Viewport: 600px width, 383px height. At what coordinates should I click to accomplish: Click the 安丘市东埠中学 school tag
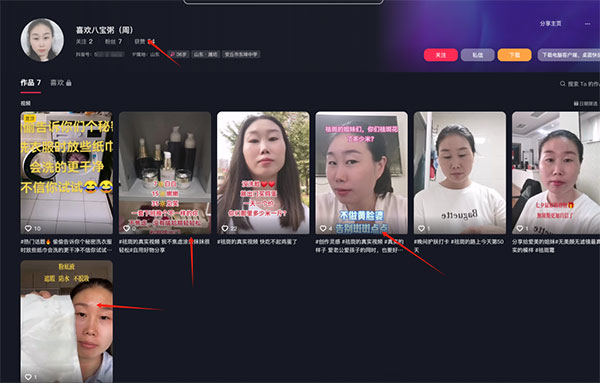[241, 54]
